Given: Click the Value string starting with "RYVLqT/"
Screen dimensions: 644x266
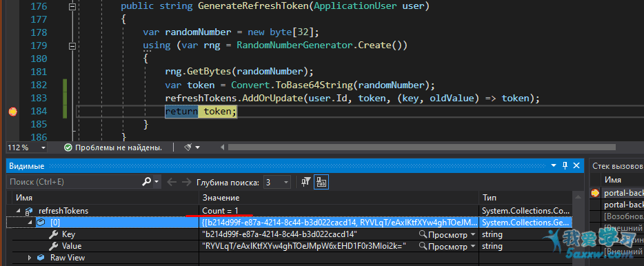Looking at the screenshot, I should tap(303, 246).
